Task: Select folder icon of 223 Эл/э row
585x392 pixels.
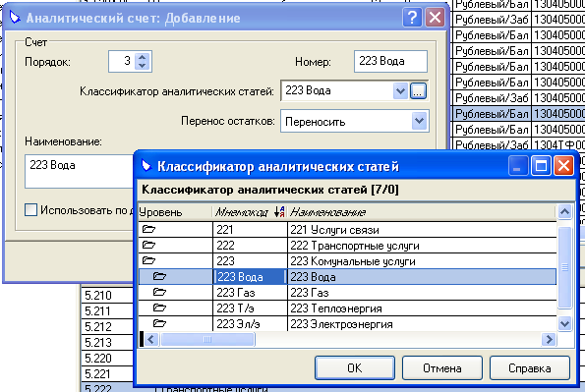Action: coord(159,323)
